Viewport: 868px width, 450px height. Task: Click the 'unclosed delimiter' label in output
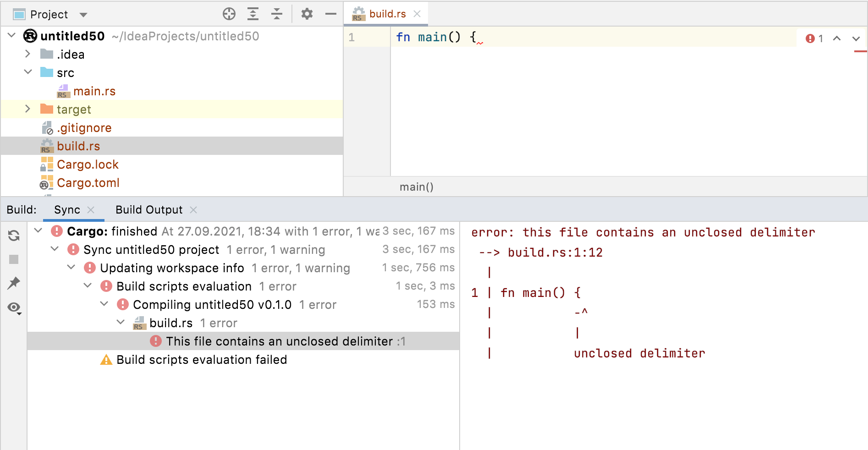pos(639,353)
